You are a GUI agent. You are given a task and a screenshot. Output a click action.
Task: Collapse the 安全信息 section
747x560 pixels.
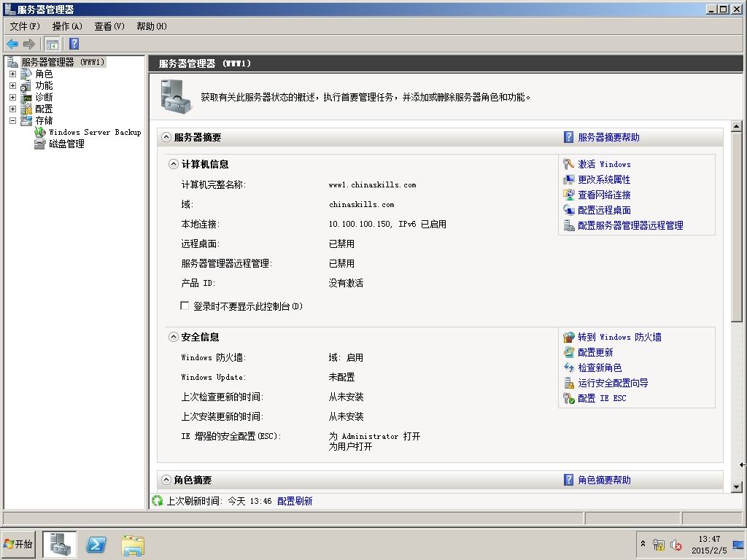(174, 337)
